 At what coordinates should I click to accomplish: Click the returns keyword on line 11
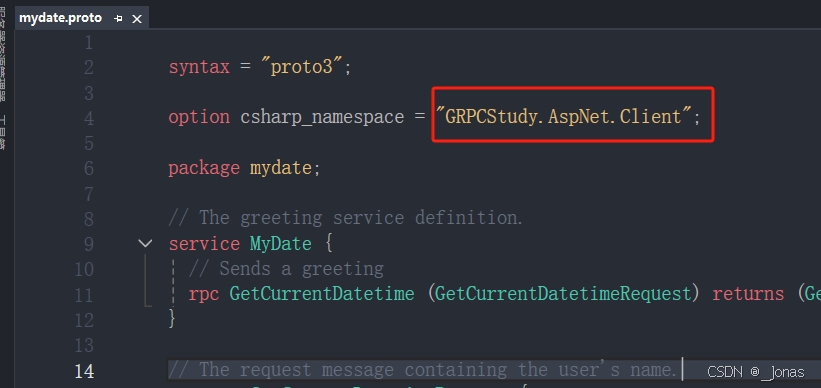pyautogui.click(x=748, y=294)
